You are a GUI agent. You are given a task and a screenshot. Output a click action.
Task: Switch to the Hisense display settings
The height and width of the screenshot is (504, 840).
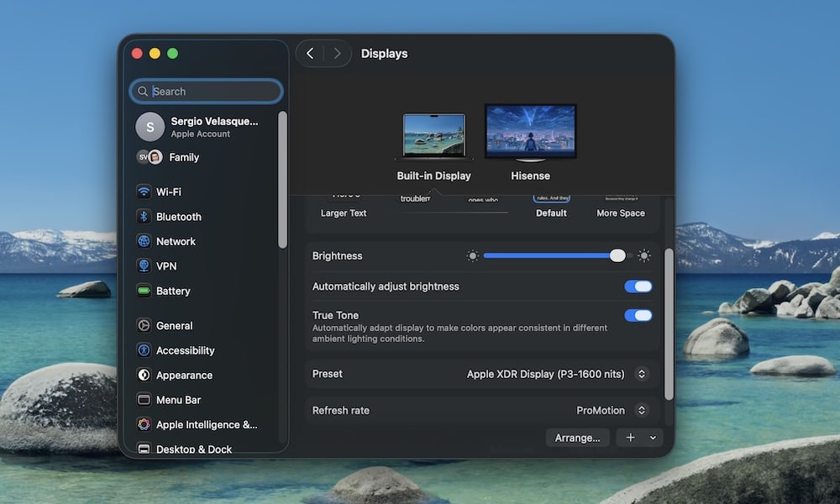(x=529, y=130)
